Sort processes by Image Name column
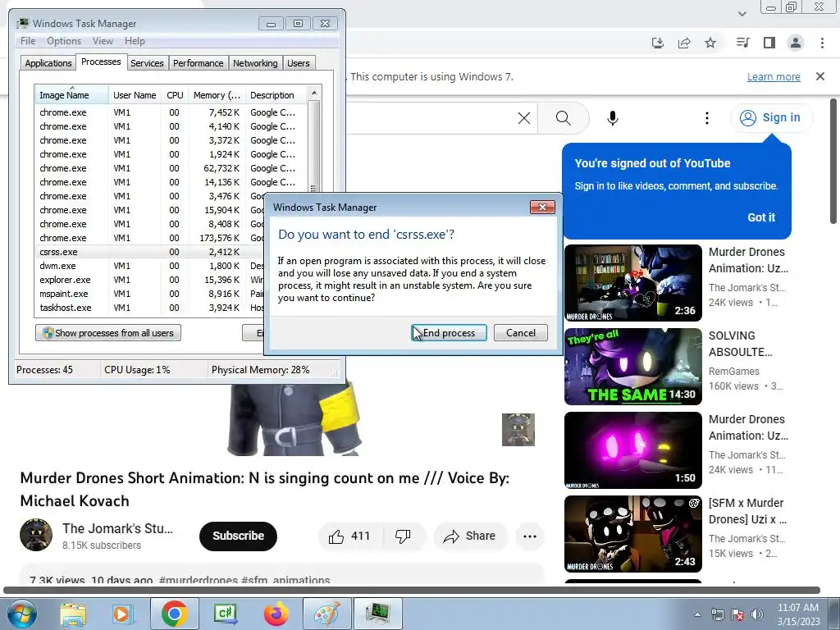 tap(71, 95)
